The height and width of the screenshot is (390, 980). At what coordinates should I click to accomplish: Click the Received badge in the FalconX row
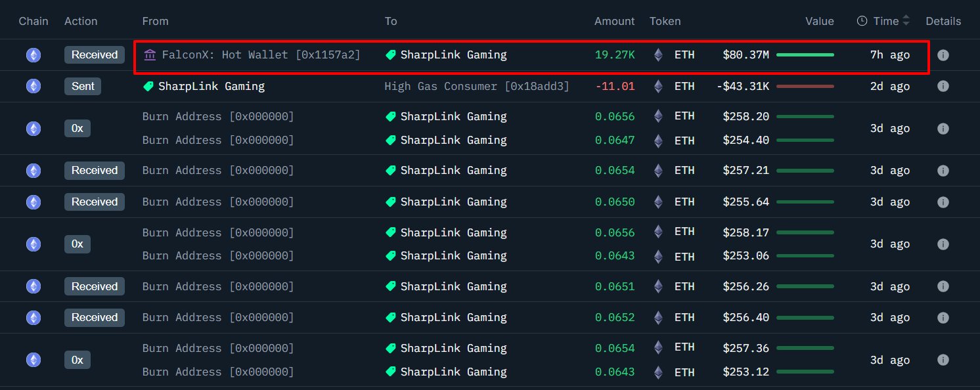coord(95,55)
